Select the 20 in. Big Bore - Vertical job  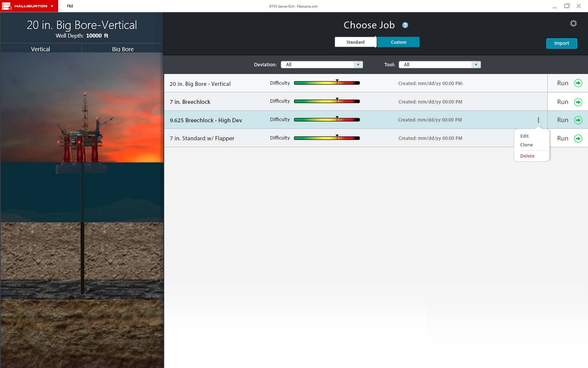[x=200, y=84]
